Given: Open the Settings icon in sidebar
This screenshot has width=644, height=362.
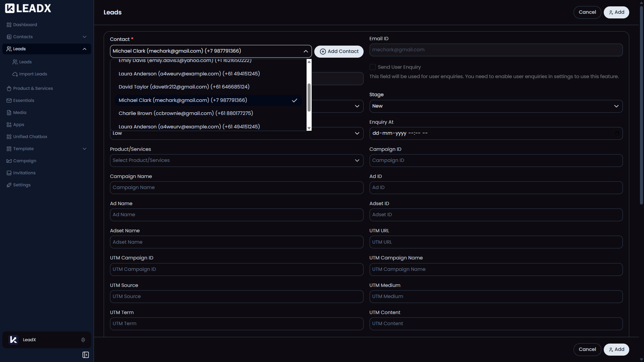Looking at the screenshot, I should pyautogui.click(x=9, y=185).
